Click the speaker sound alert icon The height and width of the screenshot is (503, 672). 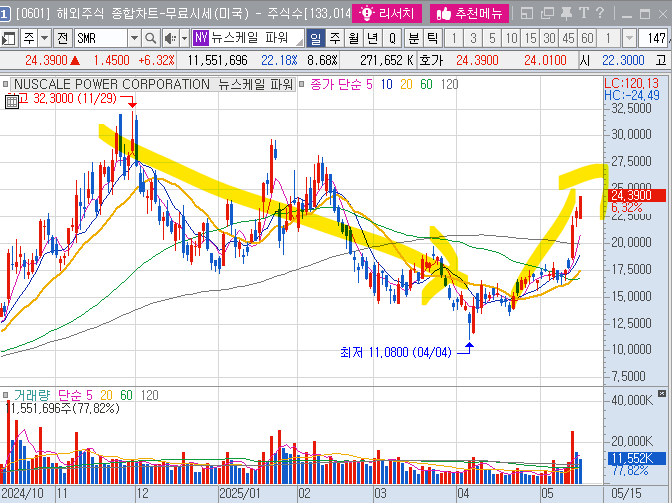[x=170, y=39]
